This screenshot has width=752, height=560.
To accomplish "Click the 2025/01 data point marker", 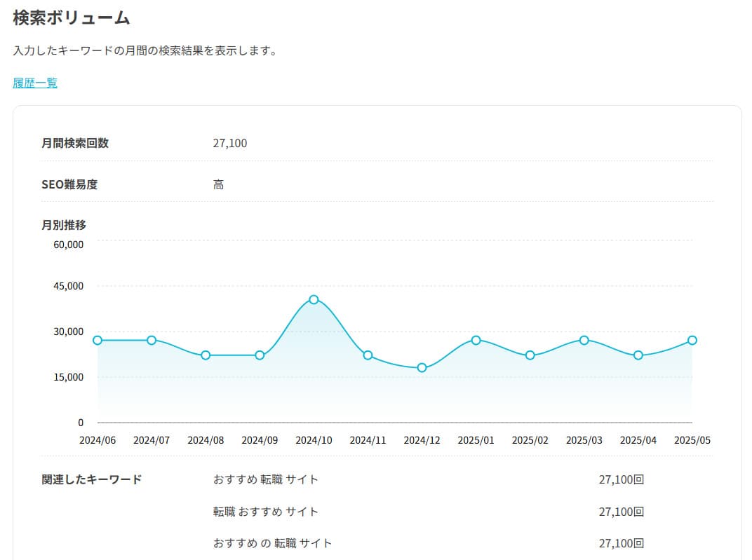I will click(x=476, y=340).
